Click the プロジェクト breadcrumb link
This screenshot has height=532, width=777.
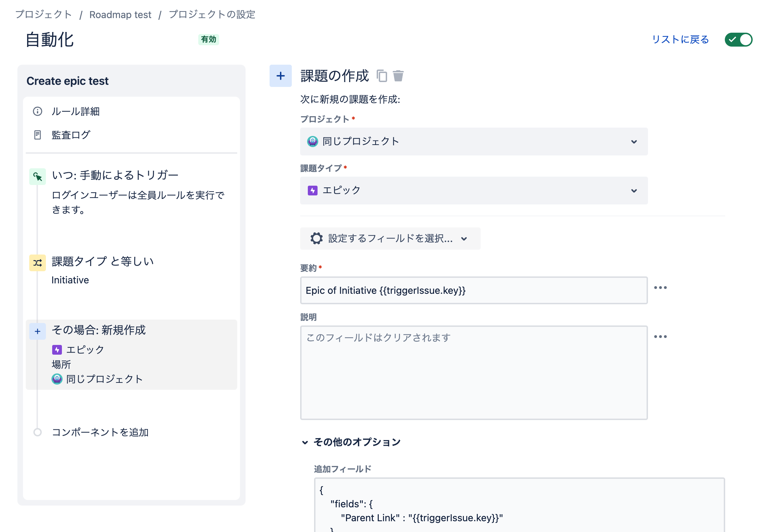click(44, 14)
